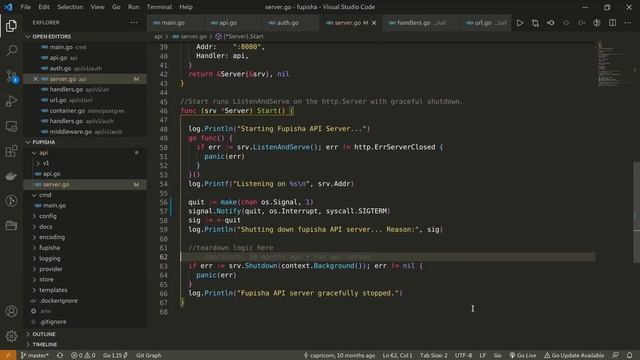Switch to the main.go tab
The image size is (640, 360).
tap(173, 23)
